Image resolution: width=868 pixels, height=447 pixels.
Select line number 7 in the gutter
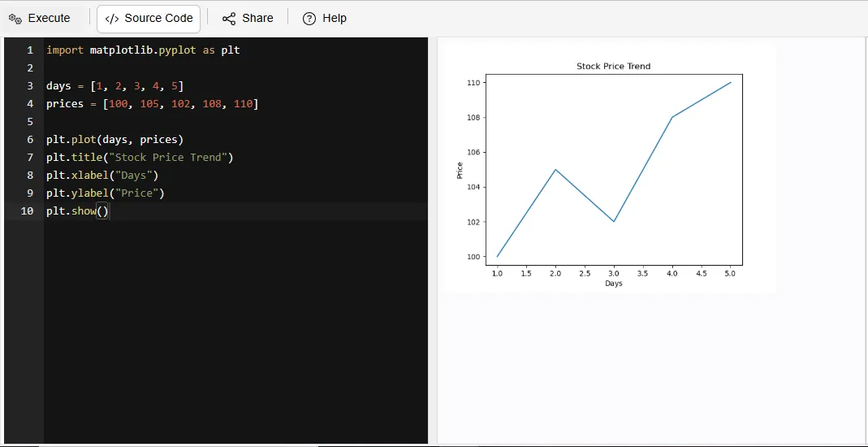click(30, 158)
